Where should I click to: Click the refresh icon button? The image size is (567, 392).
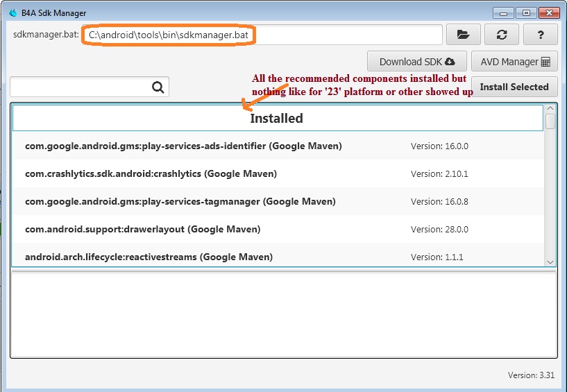pyautogui.click(x=502, y=35)
